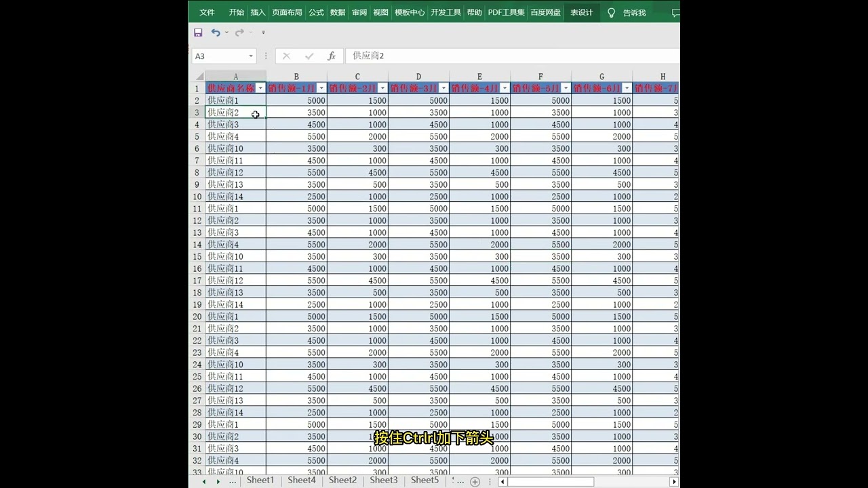Image resolution: width=868 pixels, height=488 pixels.
Task: Click the lightbulb Tell Me icon
Action: coord(611,12)
